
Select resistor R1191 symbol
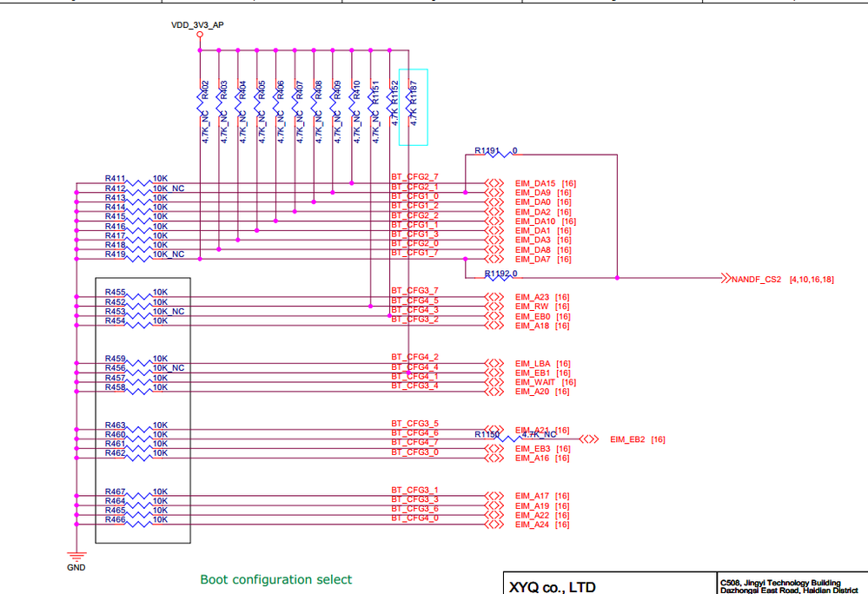pyautogui.click(x=498, y=155)
